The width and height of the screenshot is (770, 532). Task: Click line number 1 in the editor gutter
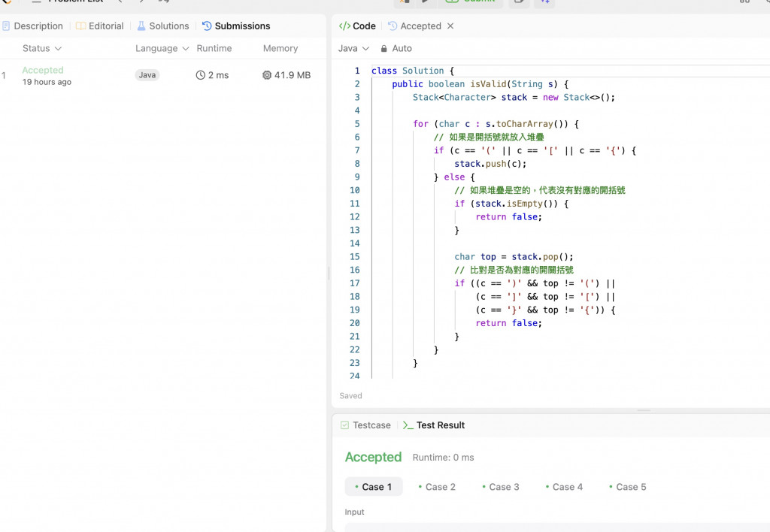coord(357,71)
